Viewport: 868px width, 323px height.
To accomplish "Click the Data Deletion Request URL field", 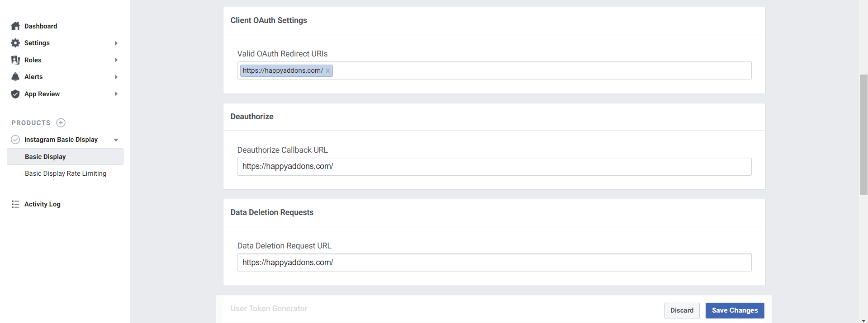I will point(494,262).
